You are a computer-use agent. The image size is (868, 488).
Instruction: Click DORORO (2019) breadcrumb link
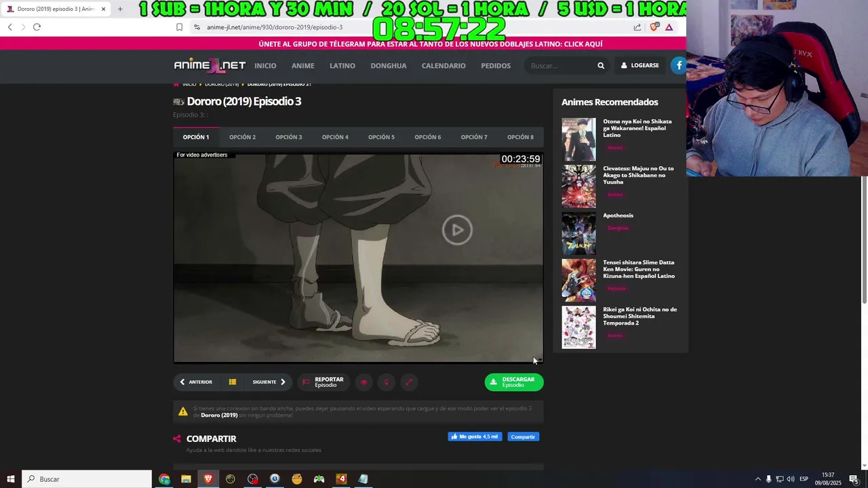[x=222, y=84]
